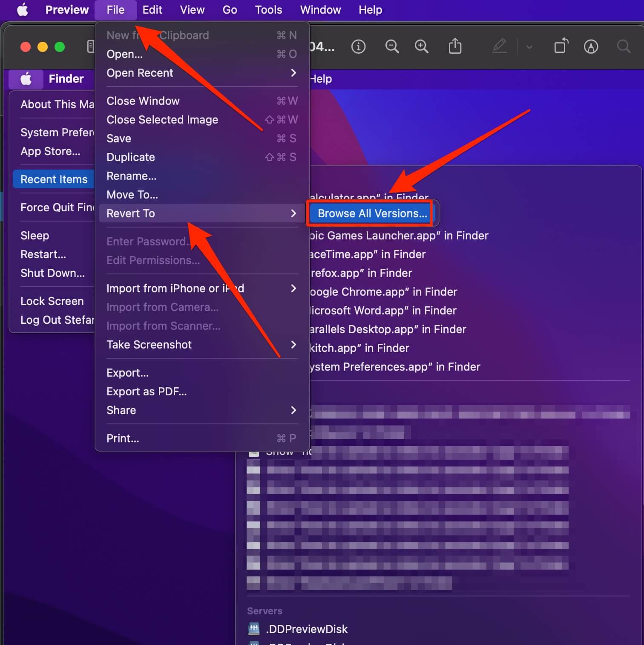Open the highlight color dropdown arrow

pyautogui.click(x=529, y=47)
